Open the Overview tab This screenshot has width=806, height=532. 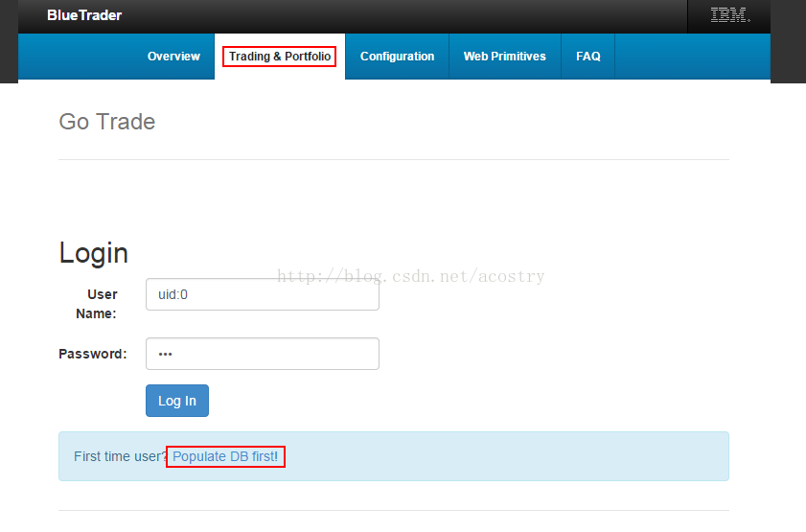click(173, 57)
